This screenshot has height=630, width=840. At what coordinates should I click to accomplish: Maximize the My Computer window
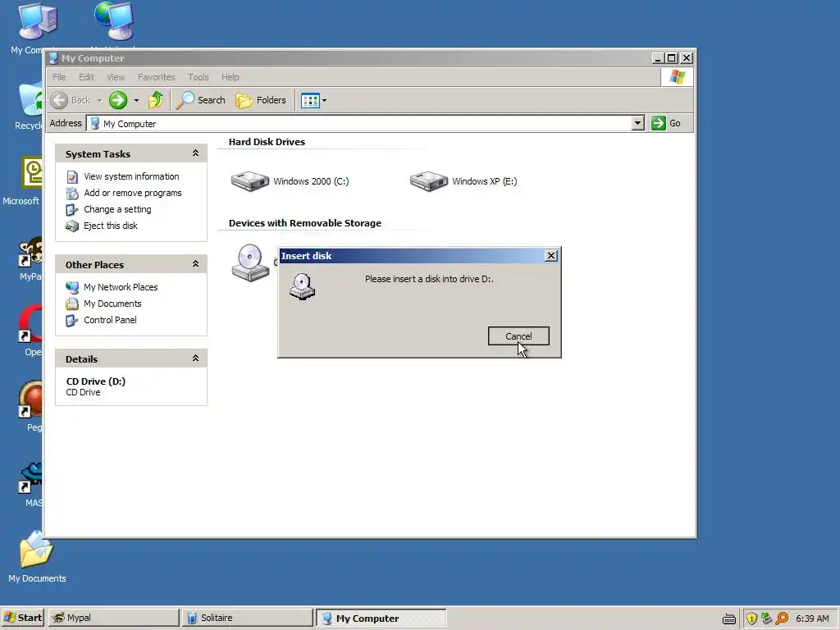tap(672, 58)
